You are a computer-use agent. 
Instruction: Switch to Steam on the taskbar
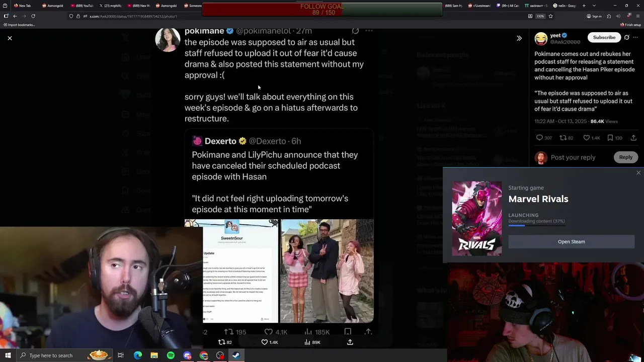tap(236, 355)
